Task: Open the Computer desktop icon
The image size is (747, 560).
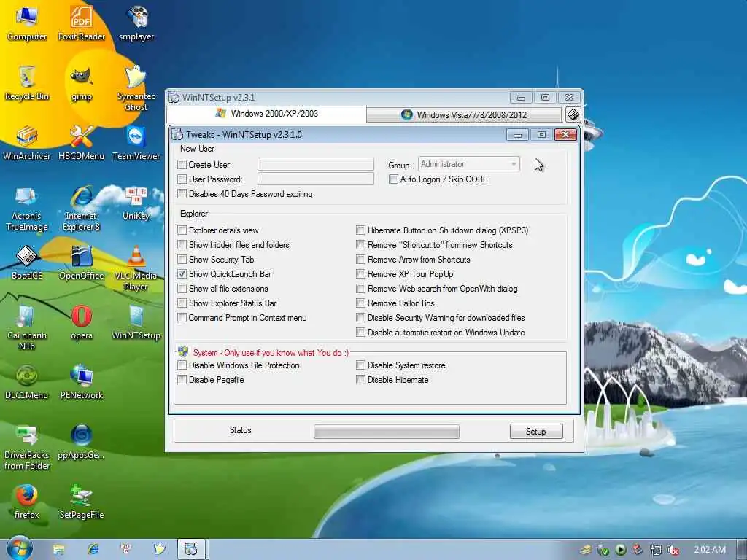Action: (x=27, y=23)
